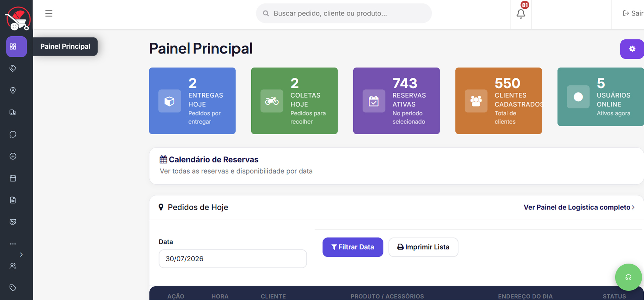Click the AÇÃO column header
This screenshot has height=301, width=644.
(x=176, y=296)
